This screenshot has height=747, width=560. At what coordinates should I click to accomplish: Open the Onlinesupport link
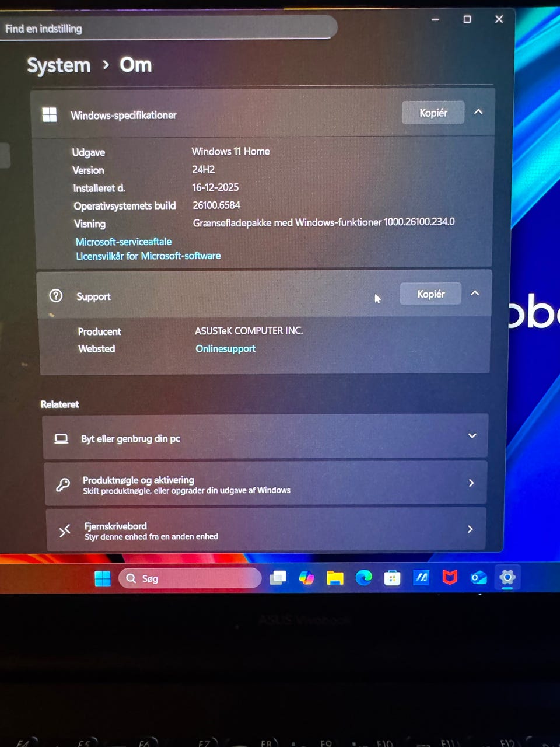pos(225,348)
